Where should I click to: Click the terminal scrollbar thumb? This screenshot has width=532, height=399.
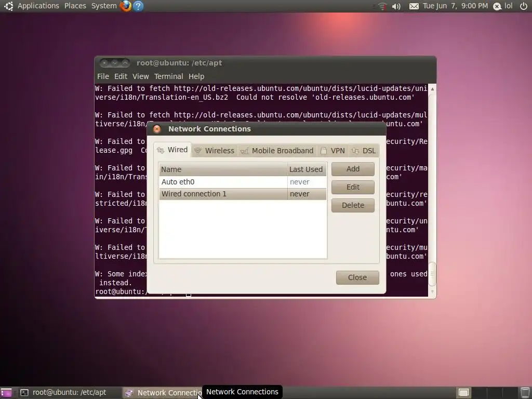[432, 274]
